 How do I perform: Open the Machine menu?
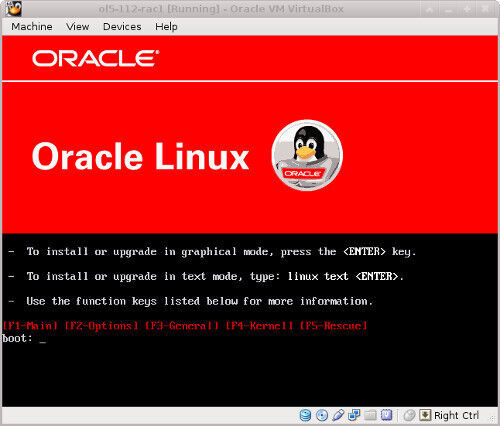32,27
